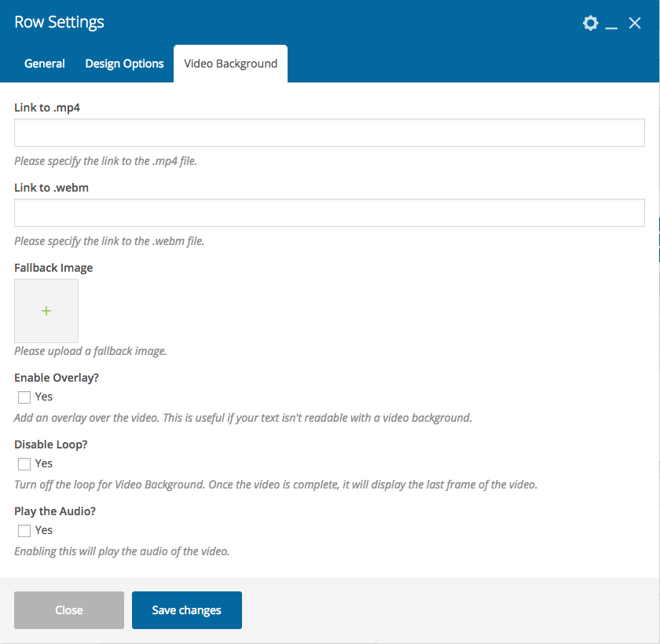Click the green plus to add fallback image
Image resolution: width=660 pixels, height=644 pixels.
(46, 311)
